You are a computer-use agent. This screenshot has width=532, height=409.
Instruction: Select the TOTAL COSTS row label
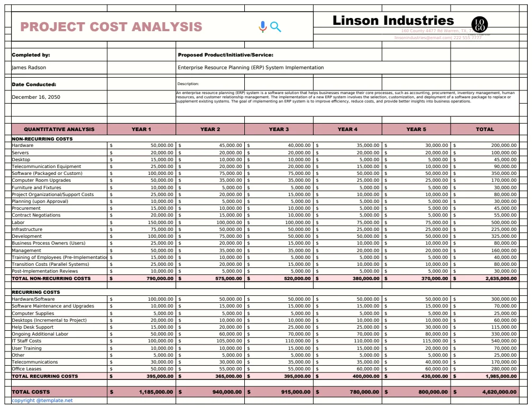pos(31,392)
